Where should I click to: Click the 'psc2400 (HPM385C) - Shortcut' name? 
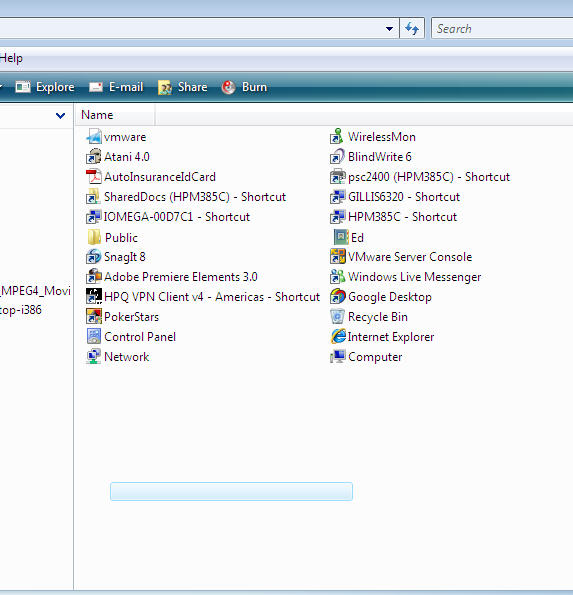[429, 177]
